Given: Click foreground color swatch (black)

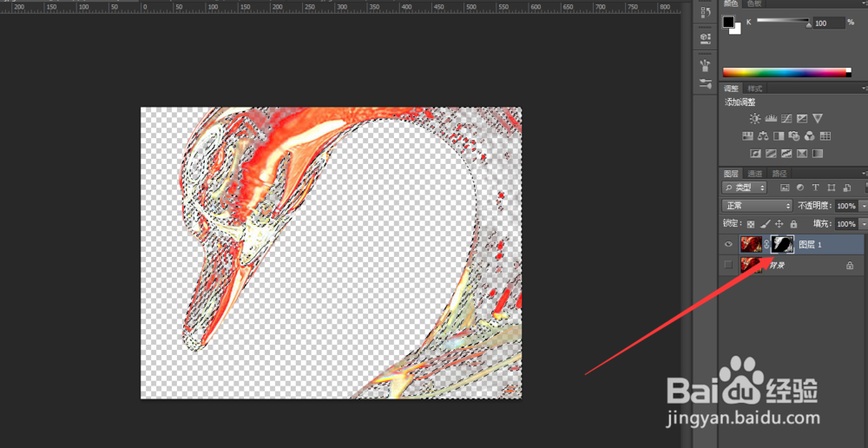Looking at the screenshot, I should [728, 23].
